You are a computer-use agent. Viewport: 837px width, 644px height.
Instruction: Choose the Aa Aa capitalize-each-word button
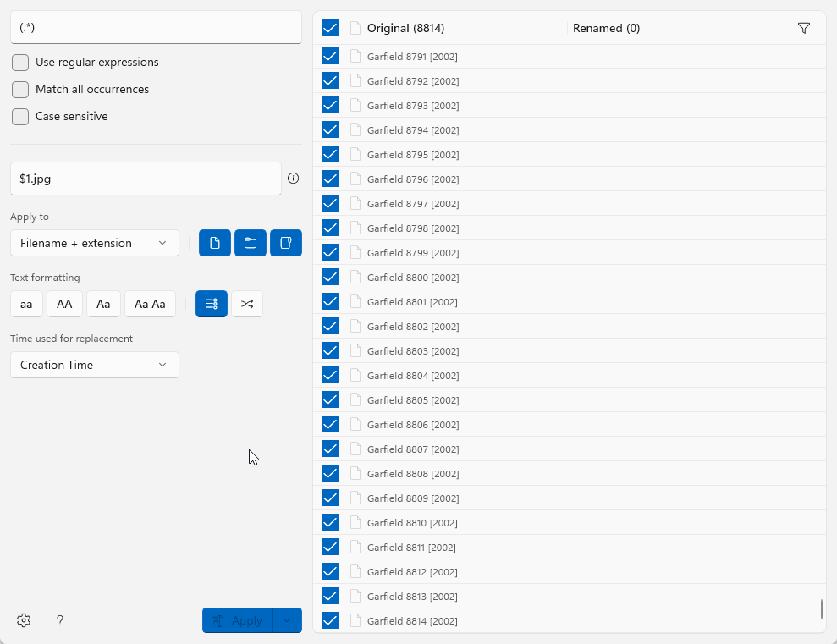[150, 304]
